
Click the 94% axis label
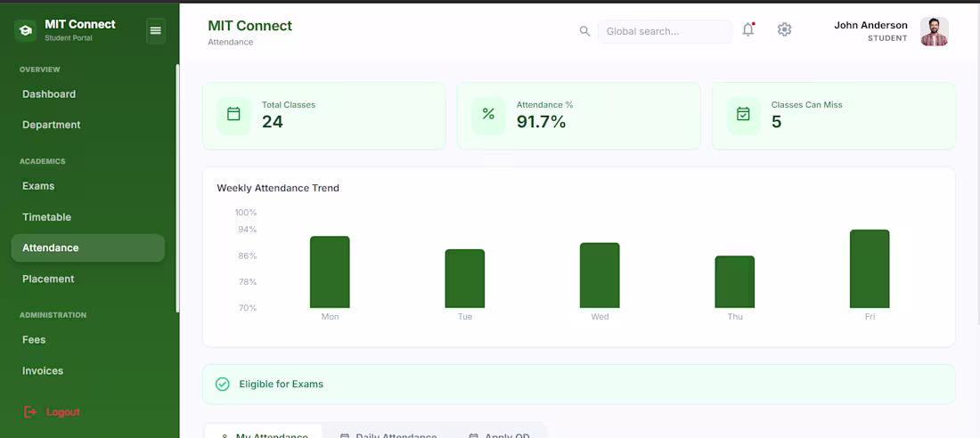248,230
